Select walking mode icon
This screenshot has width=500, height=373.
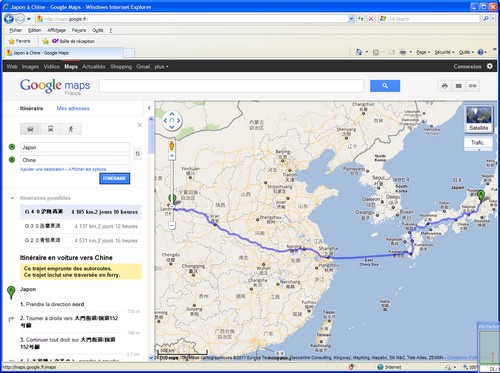click(71, 129)
